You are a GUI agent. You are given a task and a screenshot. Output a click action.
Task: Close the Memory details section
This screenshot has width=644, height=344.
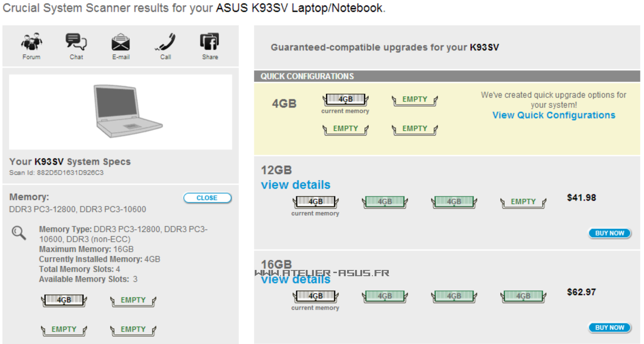207,198
